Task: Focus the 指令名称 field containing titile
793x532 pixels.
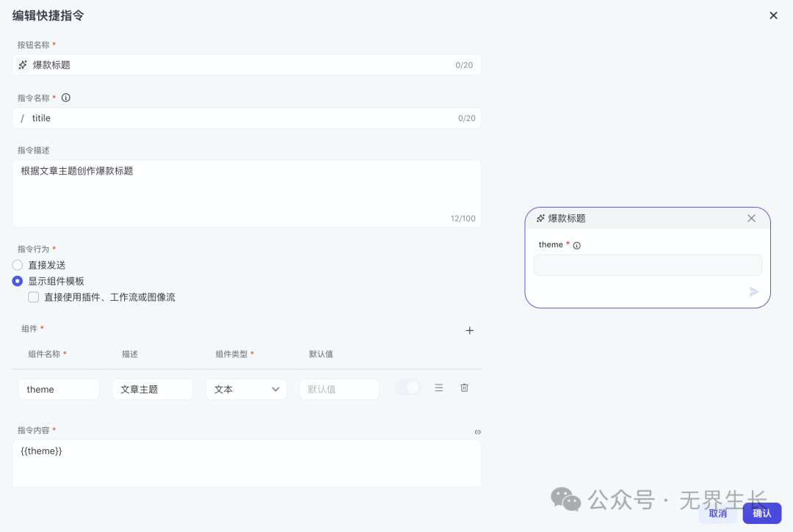Action: pyautogui.click(x=247, y=117)
